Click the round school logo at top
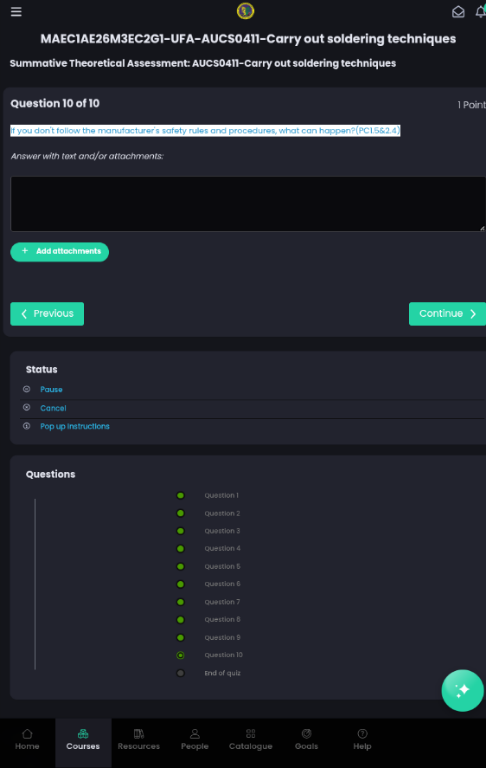 (x=245, y=11)
